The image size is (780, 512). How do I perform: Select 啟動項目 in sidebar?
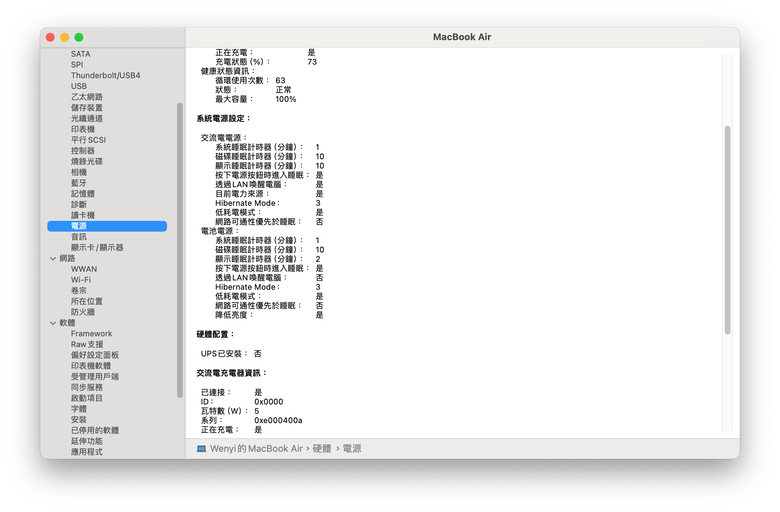(87, 399)
